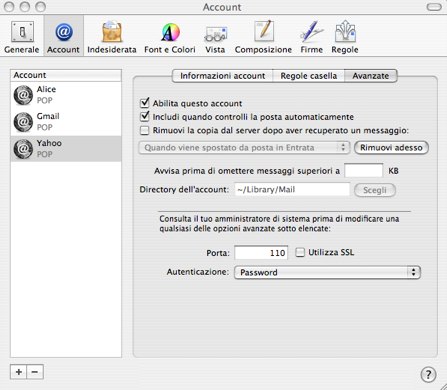Open the Firme signatures pane
Image resolution: width=447 pixels, height=390 pixels.
(312, 36)
